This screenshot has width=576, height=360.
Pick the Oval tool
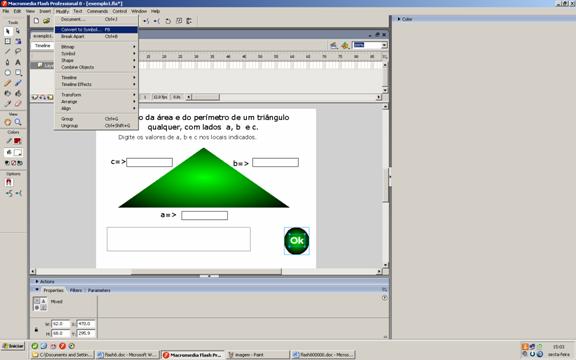tap(7, 73)
